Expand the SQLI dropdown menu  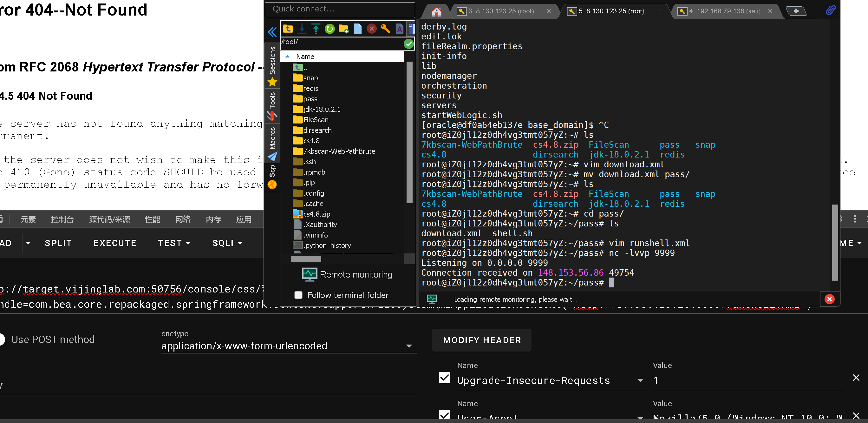pos(227,243)
